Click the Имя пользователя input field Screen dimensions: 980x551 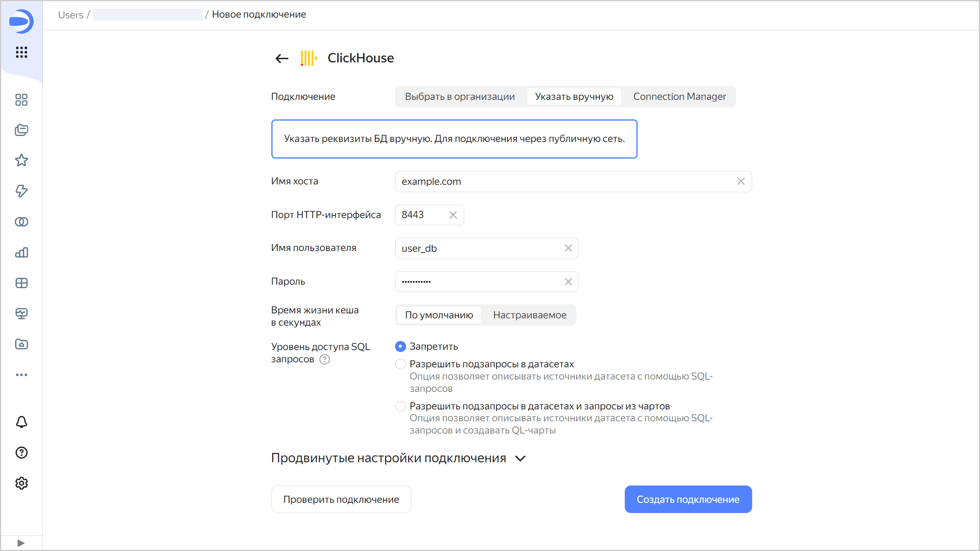479,248
